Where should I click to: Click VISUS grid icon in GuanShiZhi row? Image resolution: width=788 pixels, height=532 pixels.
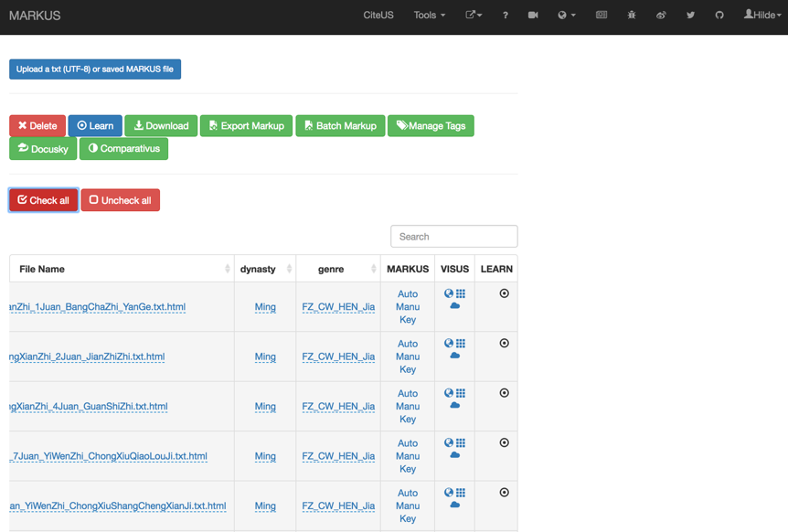[x=461, y=393]
